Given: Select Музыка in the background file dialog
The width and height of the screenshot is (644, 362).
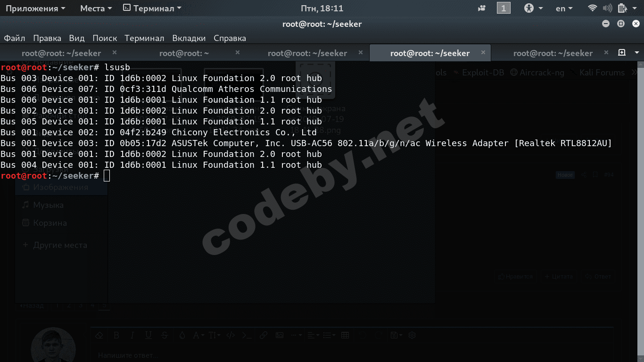Looking at the screenshot, I should point(61,205).
